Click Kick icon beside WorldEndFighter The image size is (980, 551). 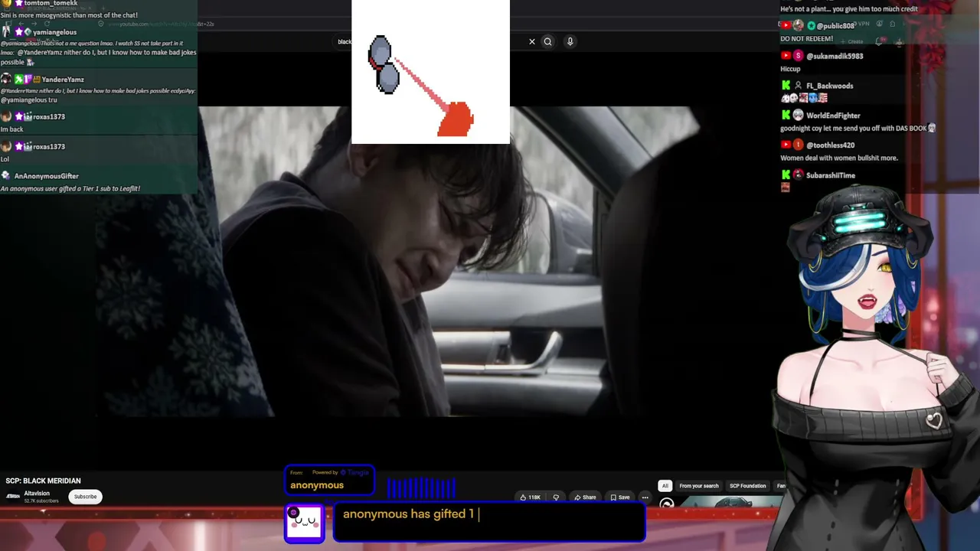pyautogui.click(x=785, y=116)
